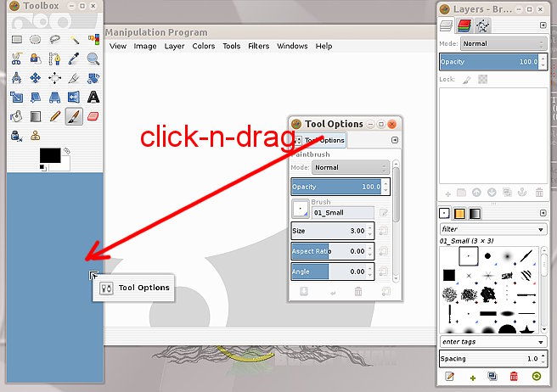Click the black foreground color swatch
This screenshot has width=557, height=392.
coord(50,155)
